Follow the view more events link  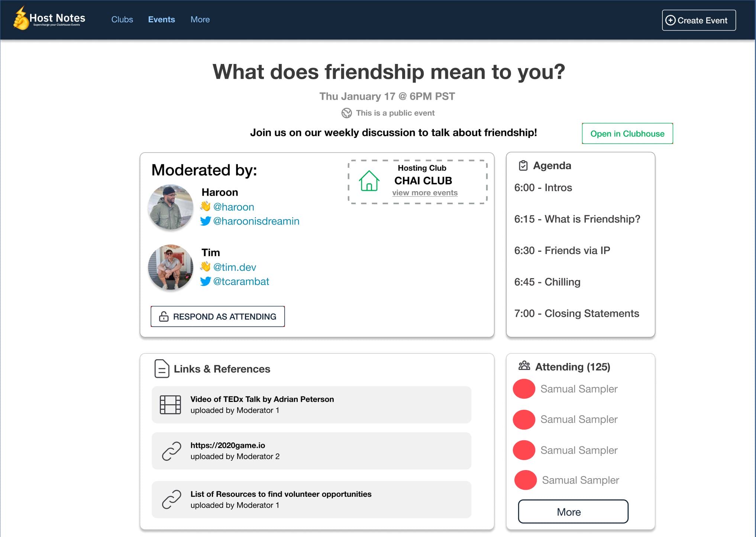click(425, 193)
